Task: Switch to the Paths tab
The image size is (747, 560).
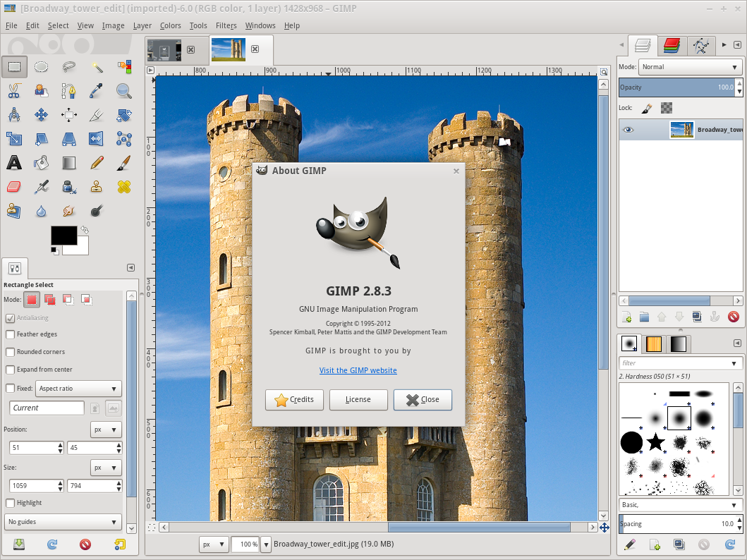Action: click(700, 46)
